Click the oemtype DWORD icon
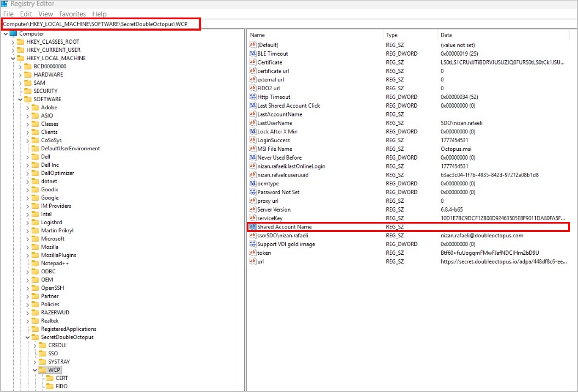 pyautogui.click(x=252, y=183)
